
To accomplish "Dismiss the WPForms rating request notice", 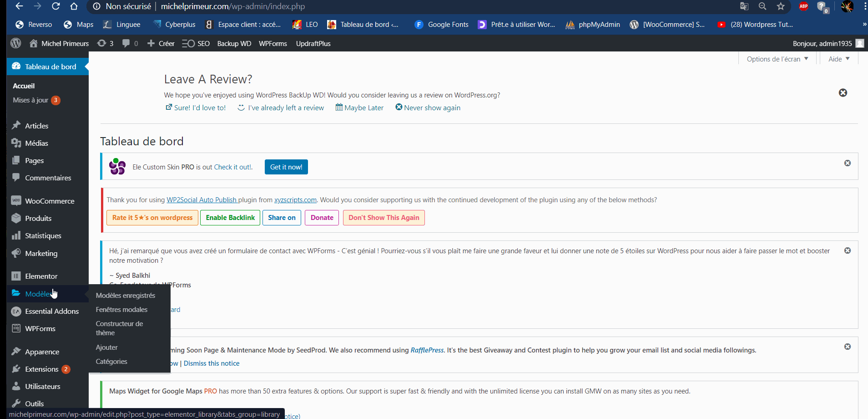I will coord(848,250).
